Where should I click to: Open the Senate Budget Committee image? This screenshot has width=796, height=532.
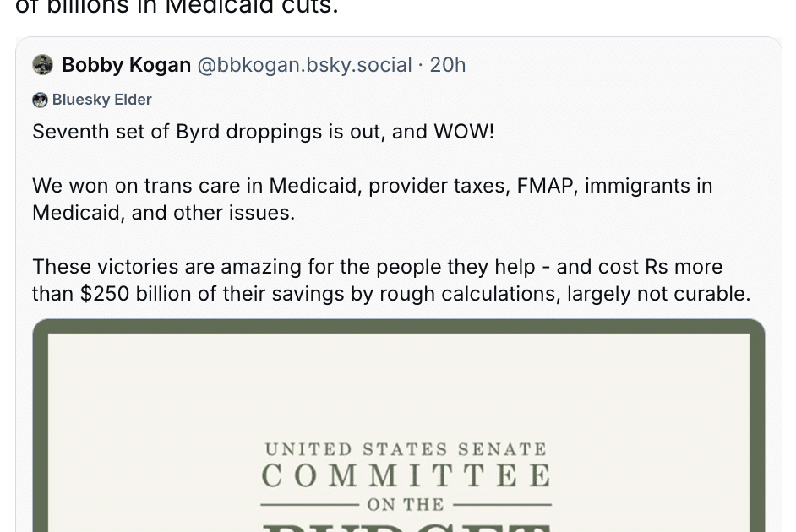pos(399,426)
